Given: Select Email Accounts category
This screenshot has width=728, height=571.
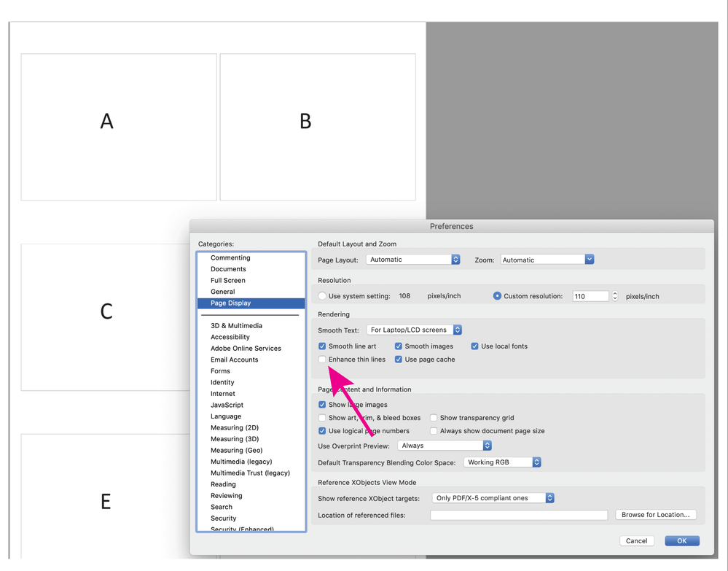Looking at the screenshot, I should pyautogui.click(x=251, y=360).
